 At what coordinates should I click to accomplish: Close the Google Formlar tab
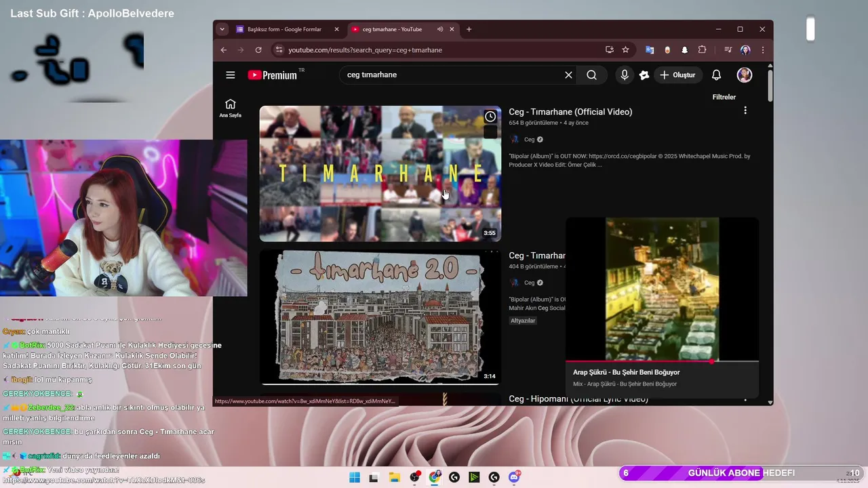pyautogui.click(x=336, y=29)
